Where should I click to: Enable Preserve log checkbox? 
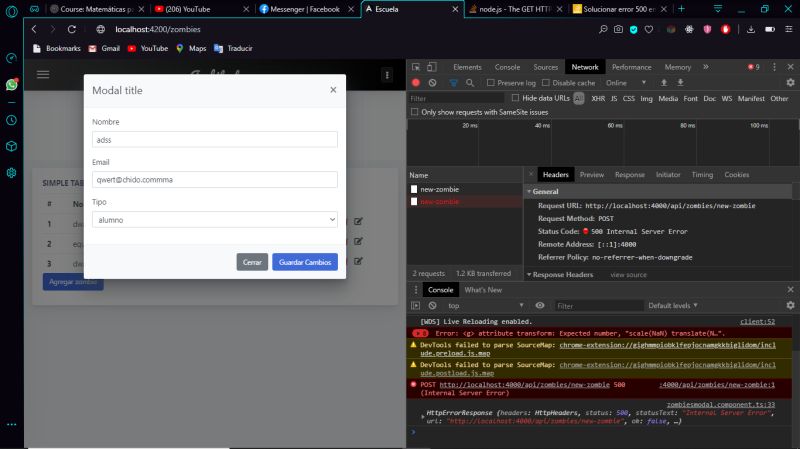[490, 82]
